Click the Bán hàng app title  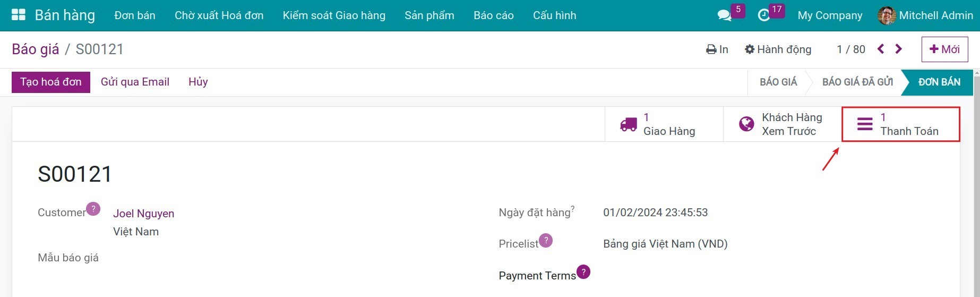(x=65, y=15)
